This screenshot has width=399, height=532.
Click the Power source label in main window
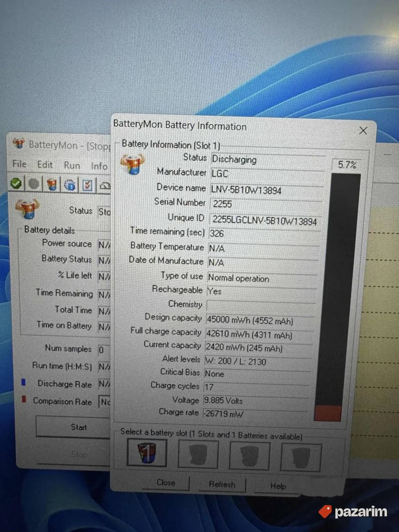pyautogui.click(x=67, y=243)
